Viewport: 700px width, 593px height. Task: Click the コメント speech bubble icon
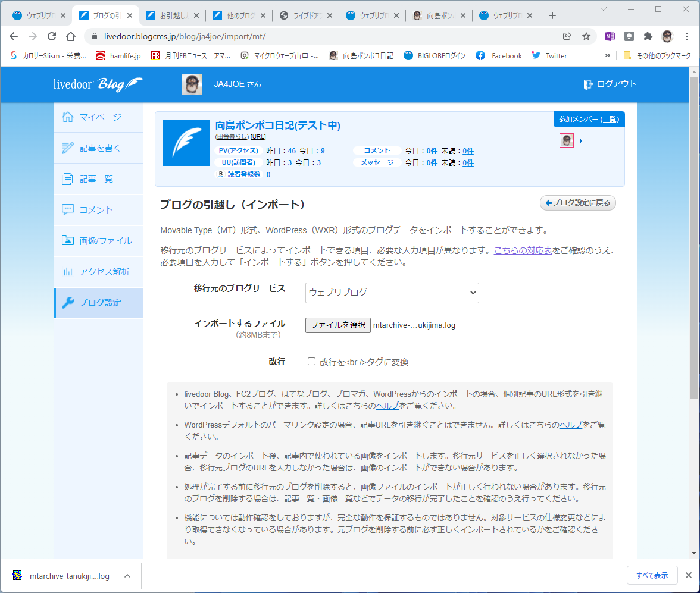(67, 209)
